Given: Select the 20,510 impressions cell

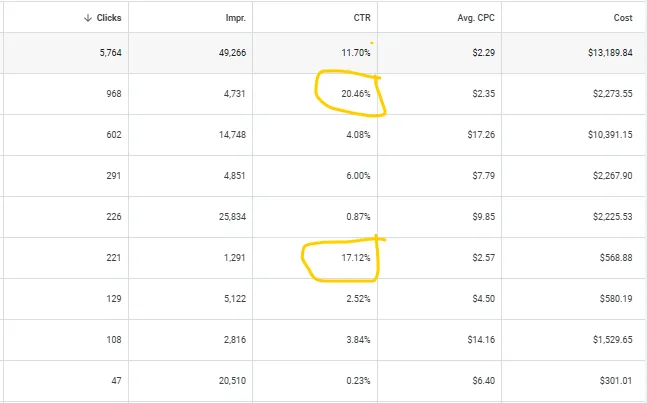Looking at the screenshot, I should 229,381.
